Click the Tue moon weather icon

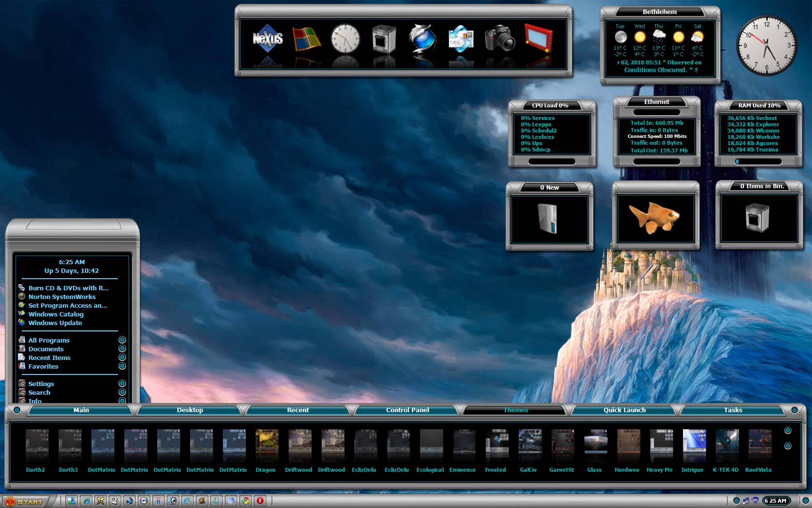click(x=621, y=36)
